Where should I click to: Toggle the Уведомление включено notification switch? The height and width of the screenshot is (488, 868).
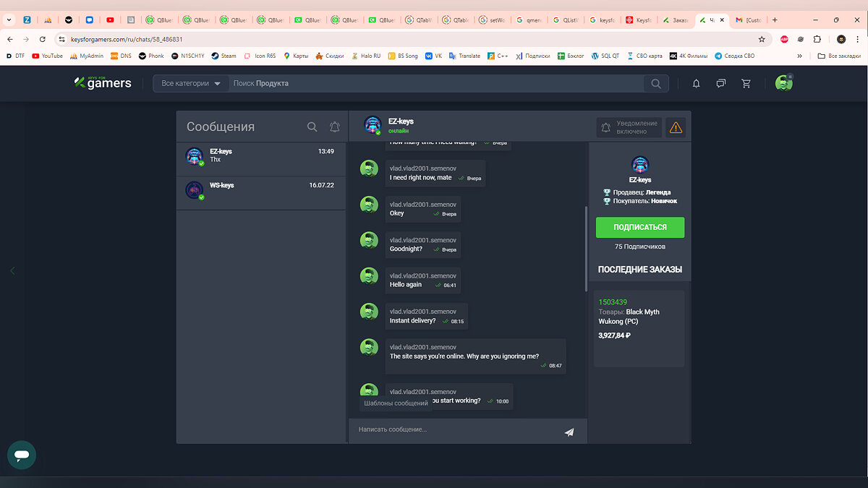point(629,128)
